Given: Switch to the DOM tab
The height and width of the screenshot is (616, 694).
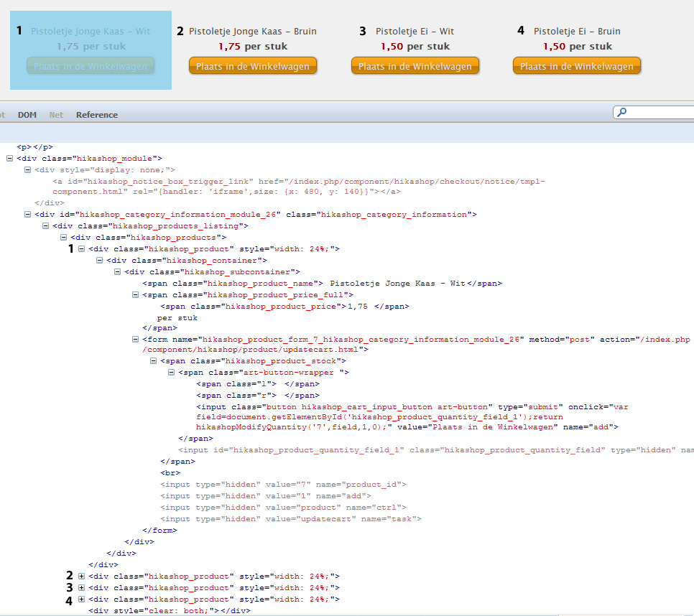Looking at the screenshot, I should coord(27,115).
